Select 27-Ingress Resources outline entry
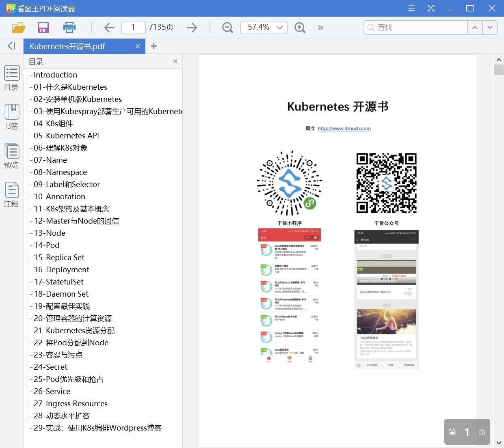Viewport: 504px width, 448px height. click(71, 403)
